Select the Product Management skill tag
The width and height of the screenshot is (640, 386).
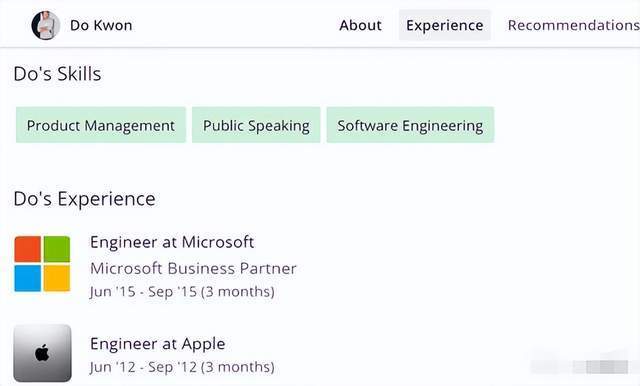101,125
